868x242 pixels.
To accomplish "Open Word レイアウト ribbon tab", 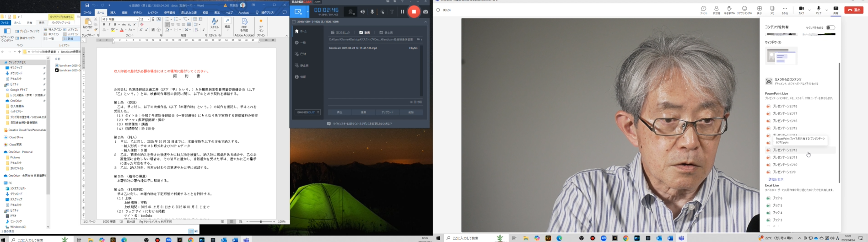I will click(153, 13).
